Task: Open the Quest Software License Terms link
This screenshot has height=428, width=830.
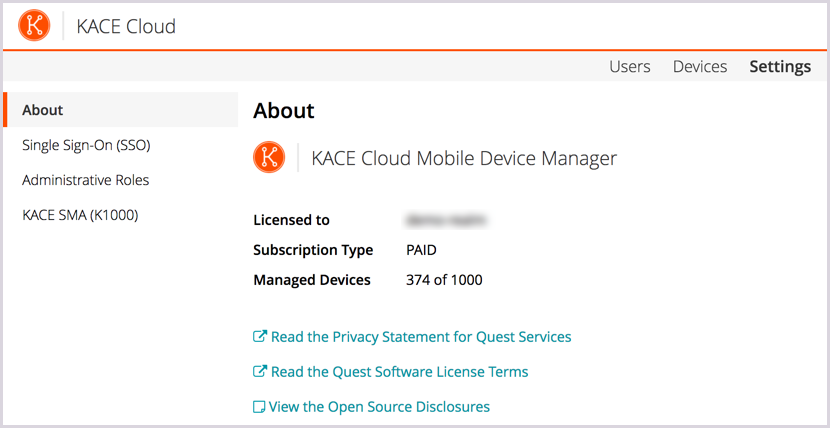Action: click(399, 372)
